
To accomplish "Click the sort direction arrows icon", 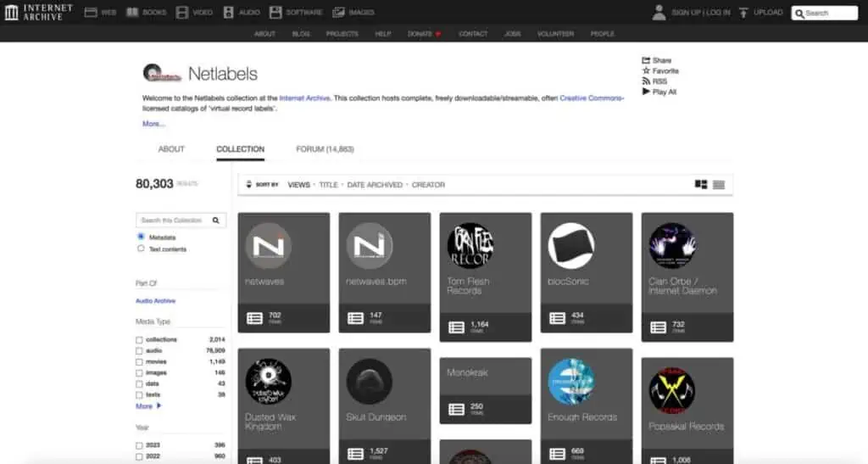I will click(248, 184).
